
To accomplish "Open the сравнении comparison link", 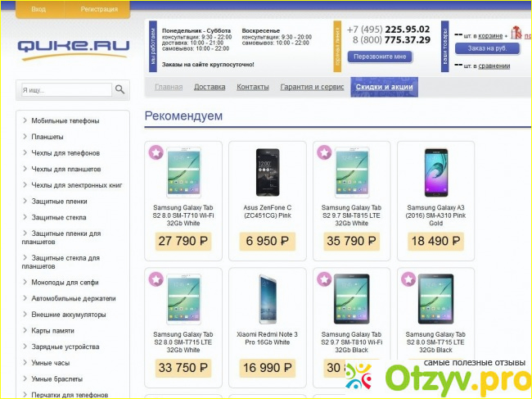I will pos(494,66).
